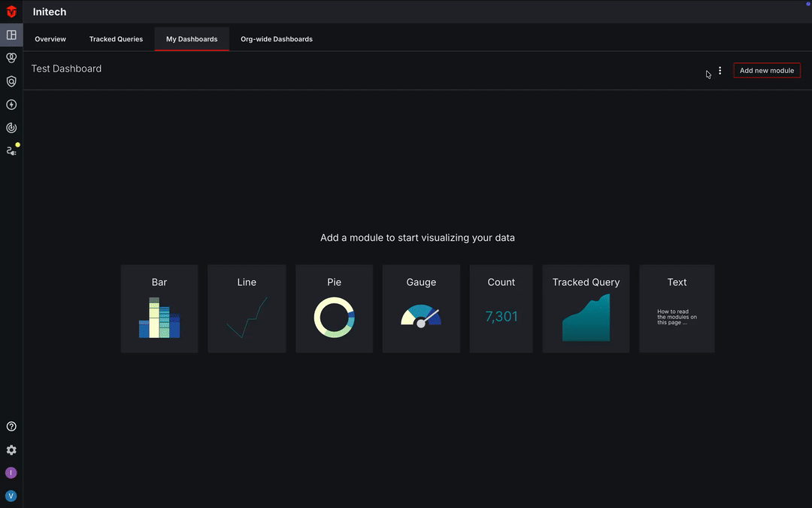Click the Add new module button

[x=766, y=70]
